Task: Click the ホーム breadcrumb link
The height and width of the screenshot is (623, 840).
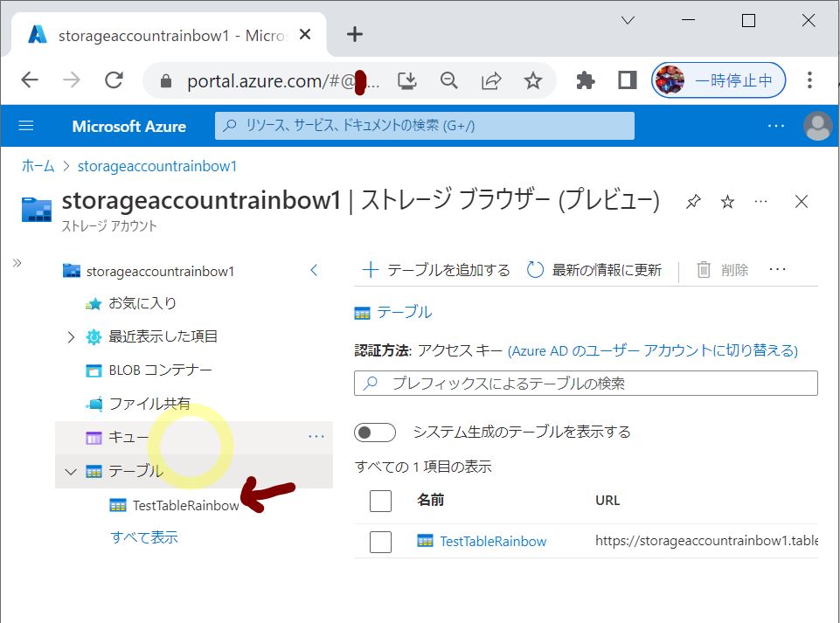Action: tap(38, 166)
